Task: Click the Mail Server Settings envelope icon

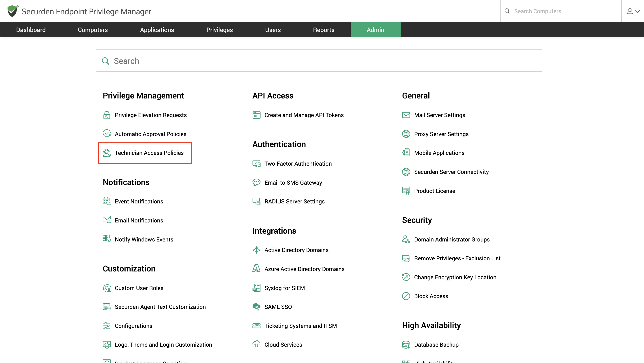Action: coord(406,115)
